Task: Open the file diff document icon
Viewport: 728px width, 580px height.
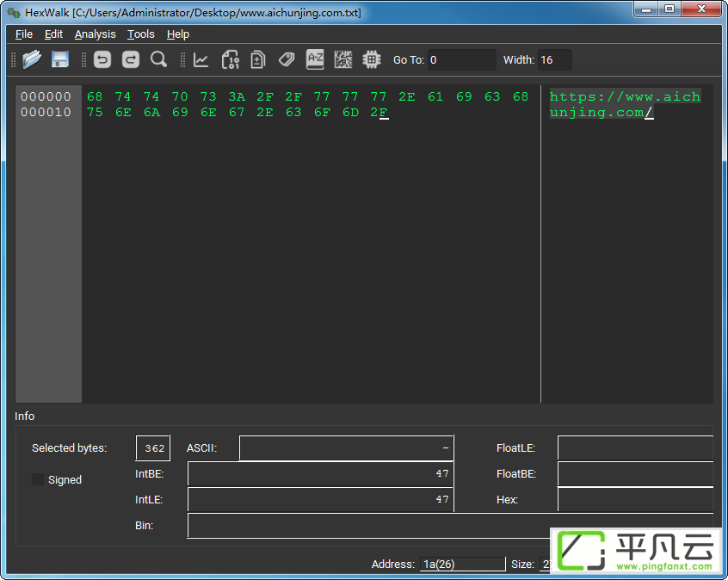Action: (258, 59)
